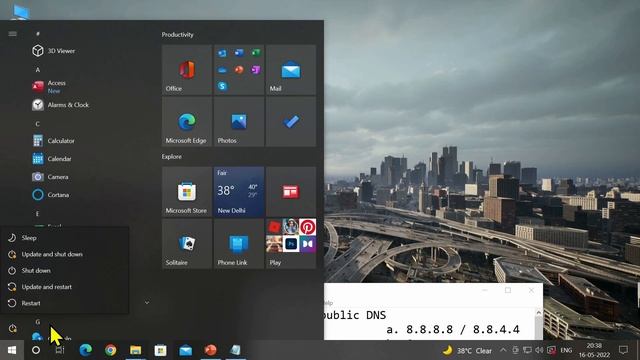This screenshot has width=640, height=360.
Task: Open Alarms & Clock app
Action: click(x=60, y=105)
